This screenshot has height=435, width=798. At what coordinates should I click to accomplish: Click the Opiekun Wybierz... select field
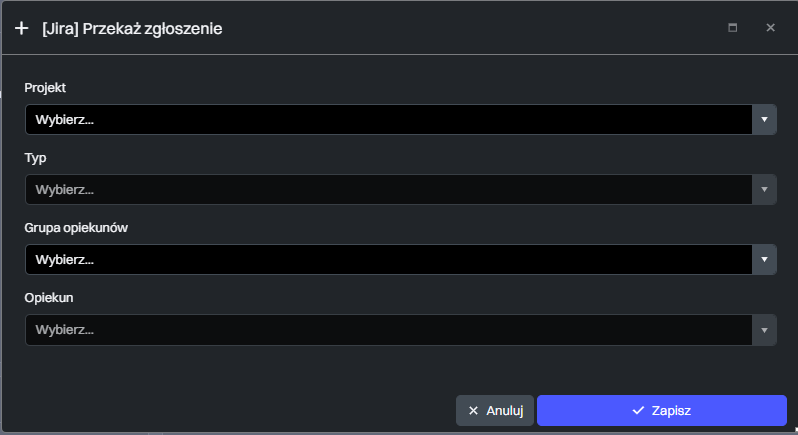click(x=388, y=330)
